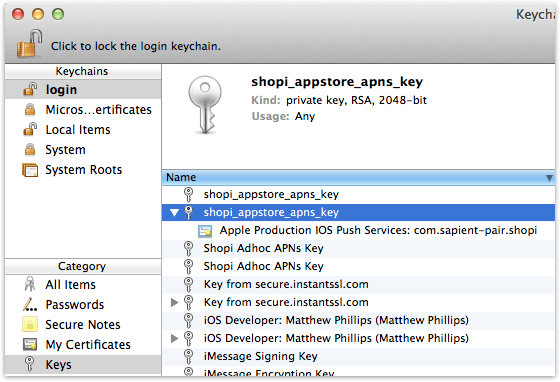Click the Category section header
Screen dimensions: 560x382
coord(83,266)
